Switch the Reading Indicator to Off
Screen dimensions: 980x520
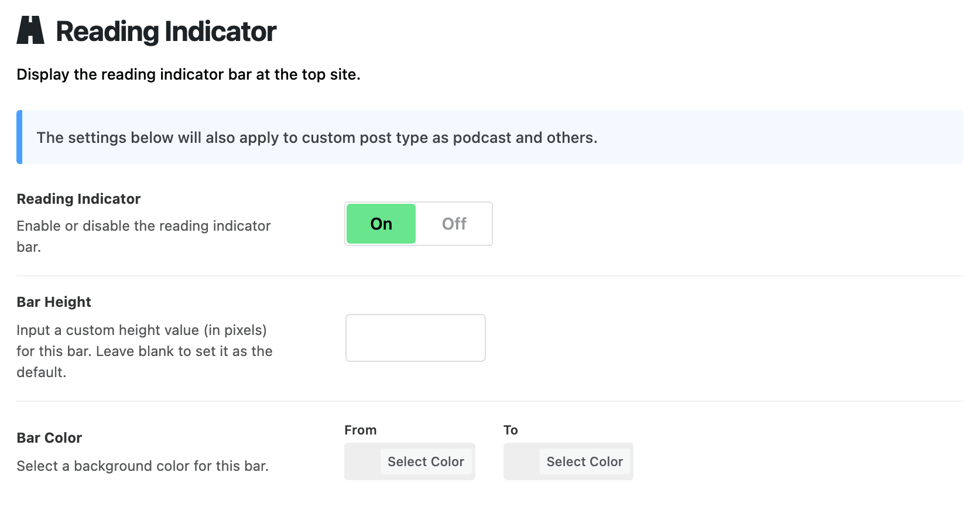pos(454,224)
